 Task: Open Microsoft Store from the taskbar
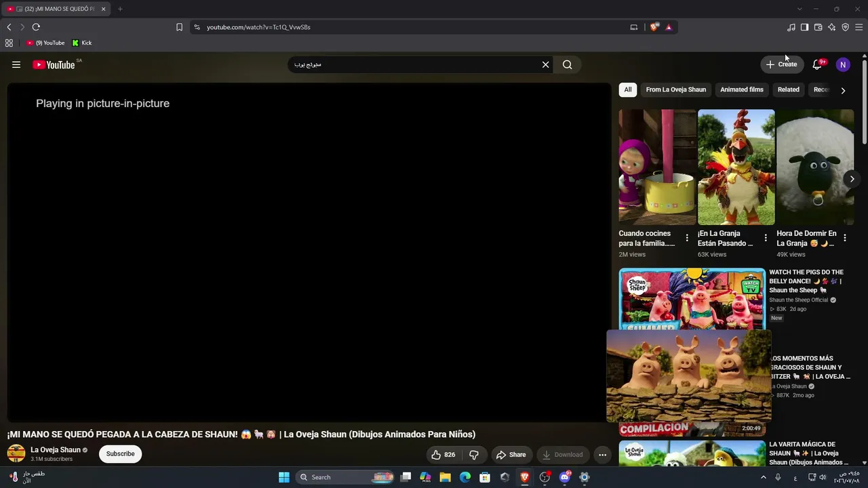(x=485, y=477)
